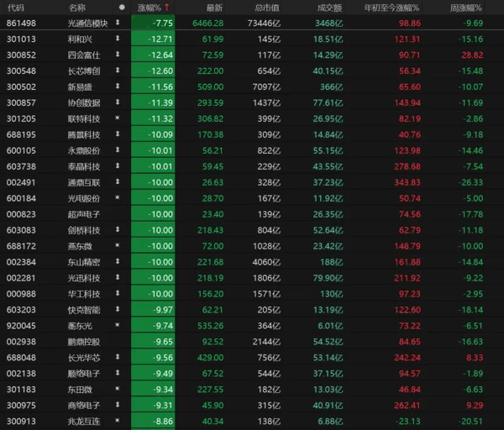Click the marker icon beside 顺络电子
The image size is (504, 430).
(118, 373)
